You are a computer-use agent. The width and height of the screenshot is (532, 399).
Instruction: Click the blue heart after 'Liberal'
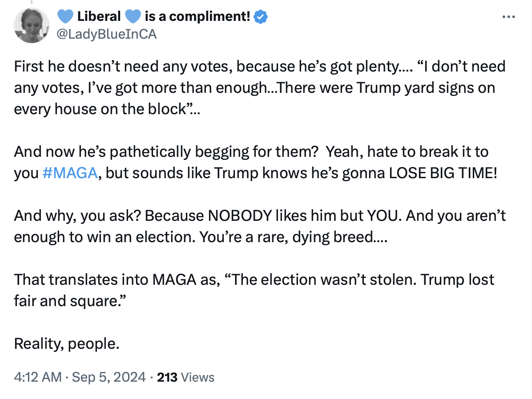click(x=133, y=16)
